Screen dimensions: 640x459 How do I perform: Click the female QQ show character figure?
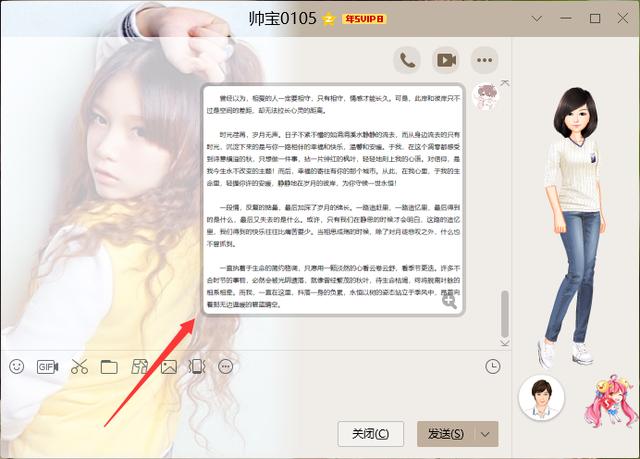(575, 226)
